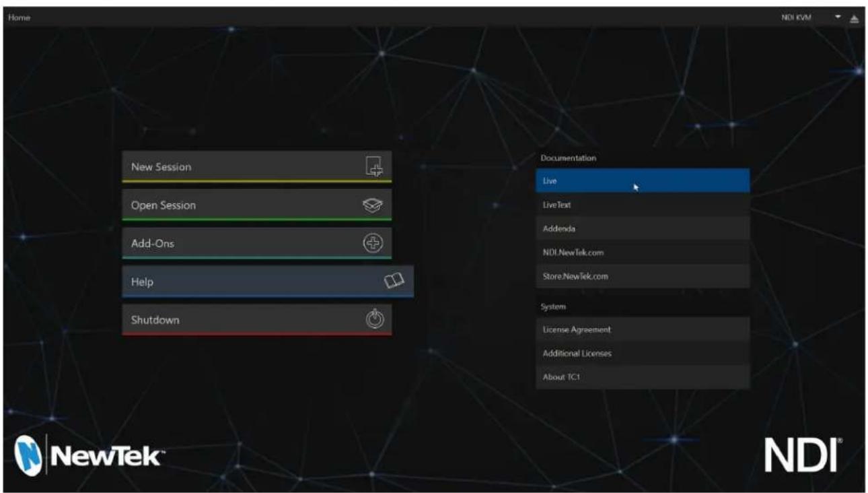The width and height of the screenshot is (868, 493).
Task: Visit Store.NewTek.com link
Action: (643, 276)
